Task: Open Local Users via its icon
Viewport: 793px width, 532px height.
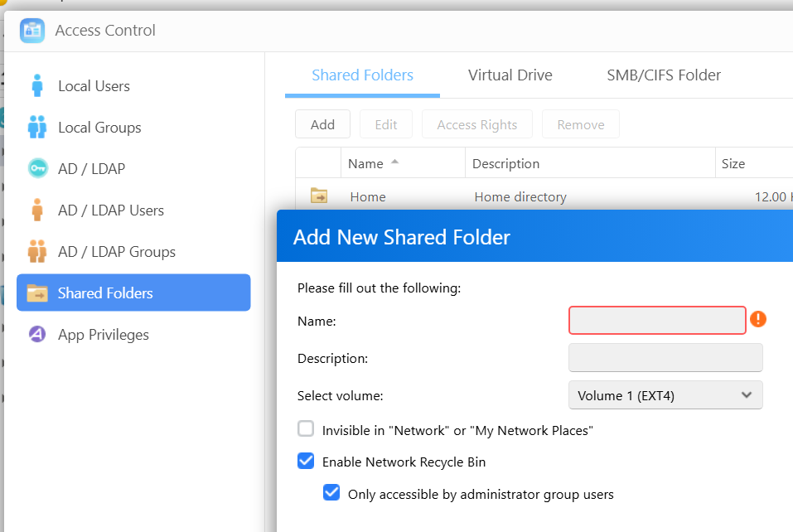Action: tap(36, 86)
